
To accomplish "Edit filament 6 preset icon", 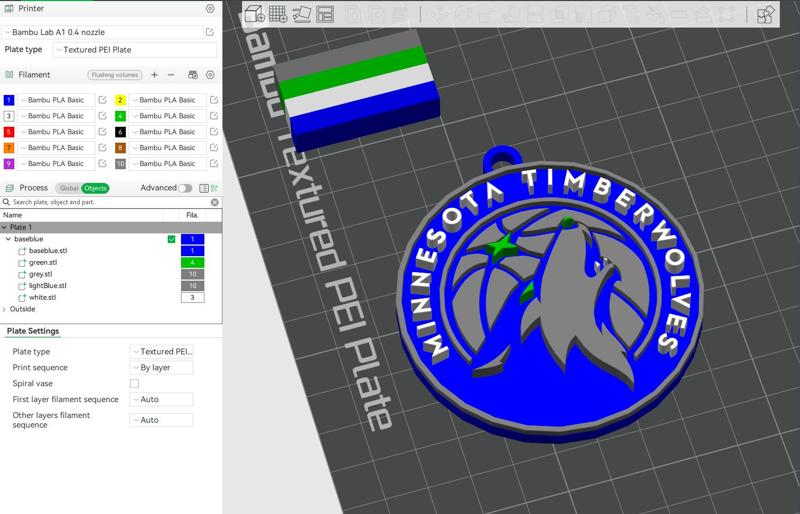I will pos(214,132).
